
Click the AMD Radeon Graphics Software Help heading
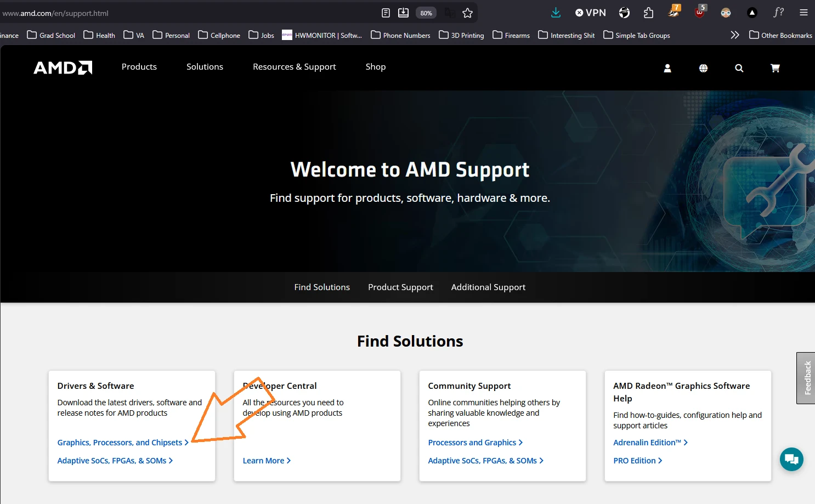click(x=682, y=392)
